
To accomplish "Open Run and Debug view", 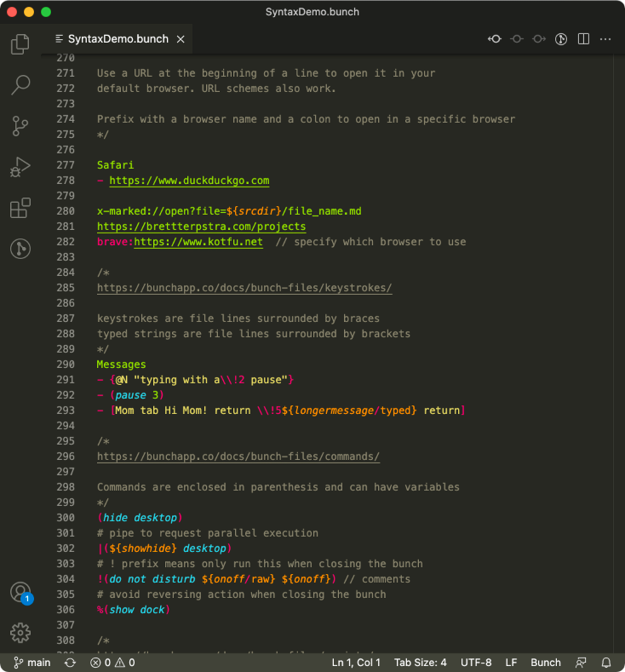I will (x=20, y=167).
